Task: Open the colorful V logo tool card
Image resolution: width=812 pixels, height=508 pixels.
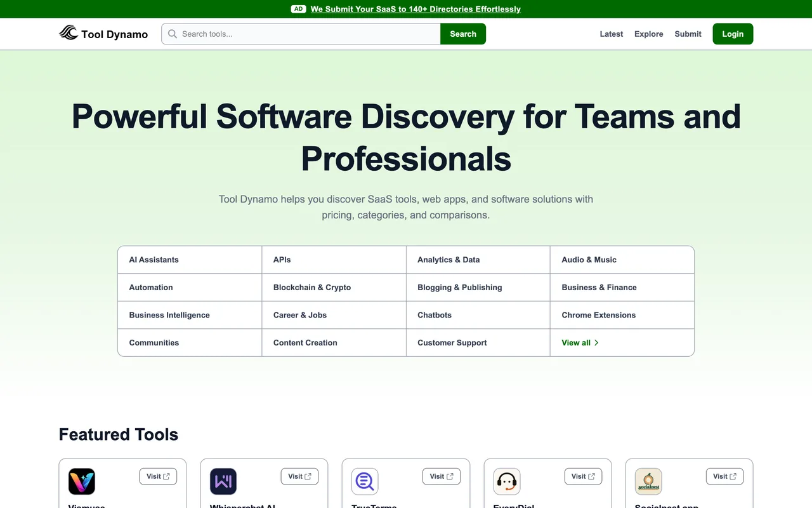Action: (x=82, y=482)
